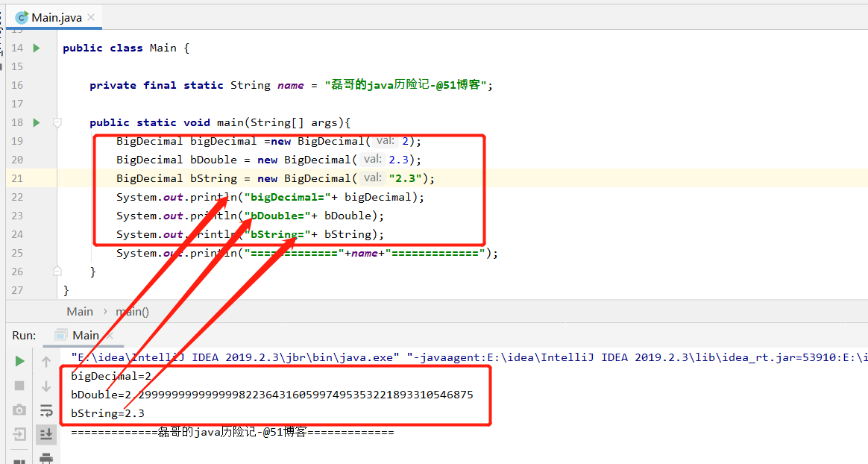Select the main() breadcrumb
The height and width of the screenshot is (464, 868).
(132, 312)
